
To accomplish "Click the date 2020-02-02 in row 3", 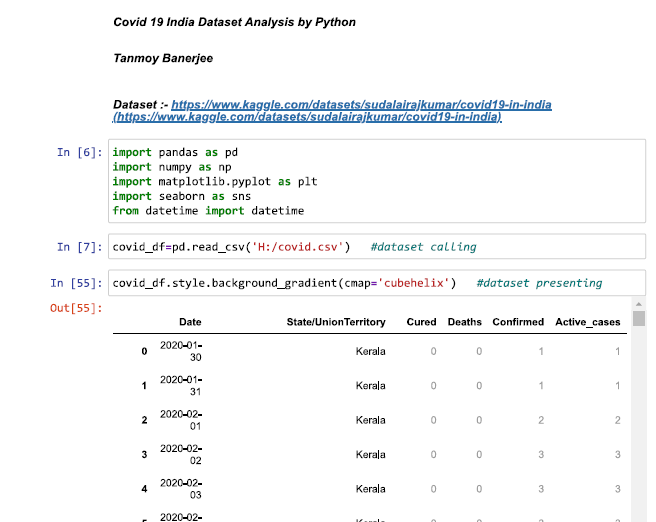I will click(181, 454).
